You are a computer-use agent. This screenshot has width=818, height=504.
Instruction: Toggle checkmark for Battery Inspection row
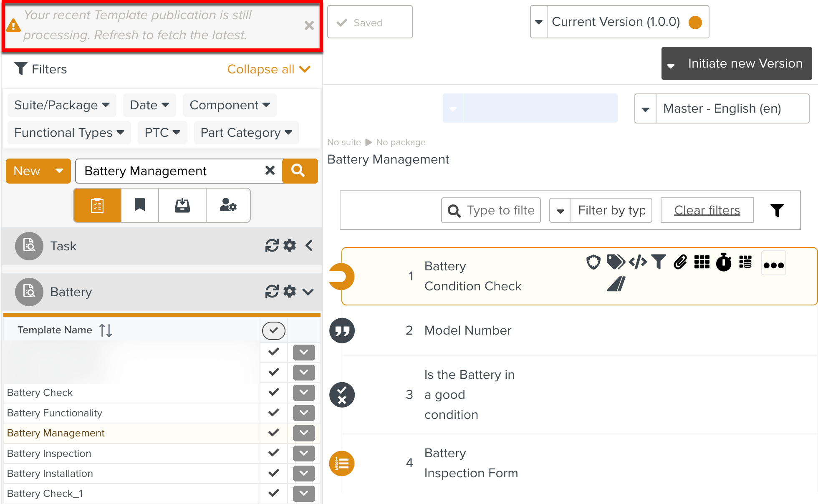coord(273,453)
